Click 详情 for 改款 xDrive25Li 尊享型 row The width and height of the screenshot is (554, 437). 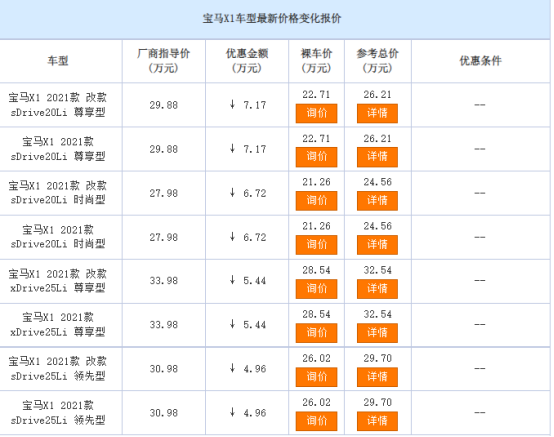(377, 289)
